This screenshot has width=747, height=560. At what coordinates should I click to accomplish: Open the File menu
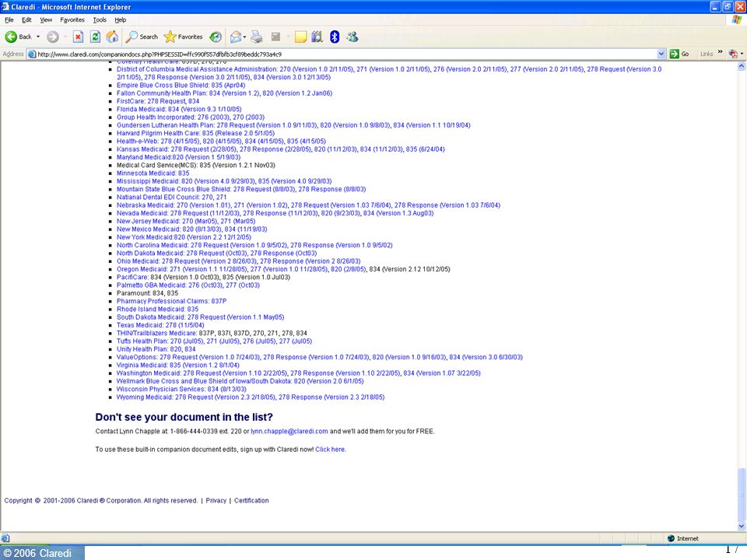(x=9, y=20)
